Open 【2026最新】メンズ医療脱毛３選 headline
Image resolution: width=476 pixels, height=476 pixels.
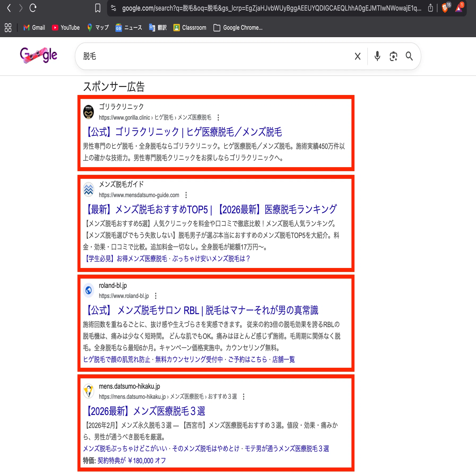pos(145,411)
